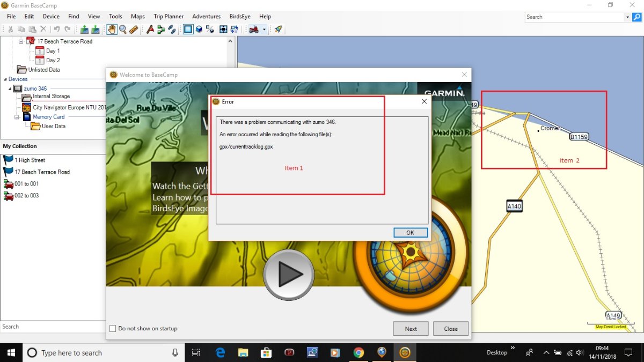Open the Maps menu
644x362 pixels.
coord(138,17)
